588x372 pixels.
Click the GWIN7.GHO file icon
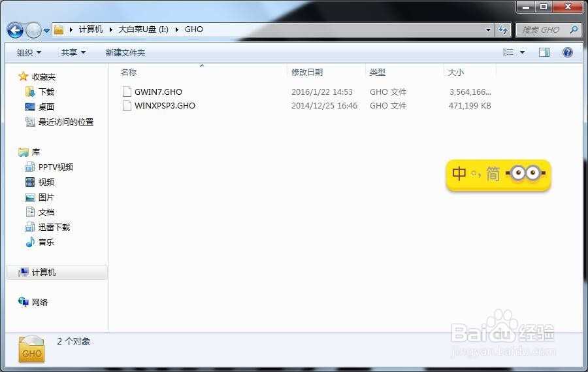coord(127,92)
